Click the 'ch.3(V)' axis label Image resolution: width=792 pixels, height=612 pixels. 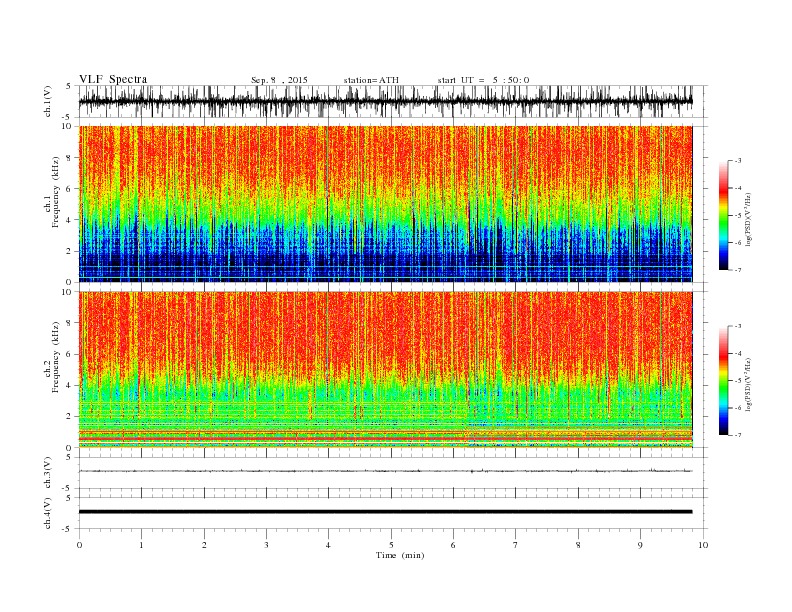point(48,473)
